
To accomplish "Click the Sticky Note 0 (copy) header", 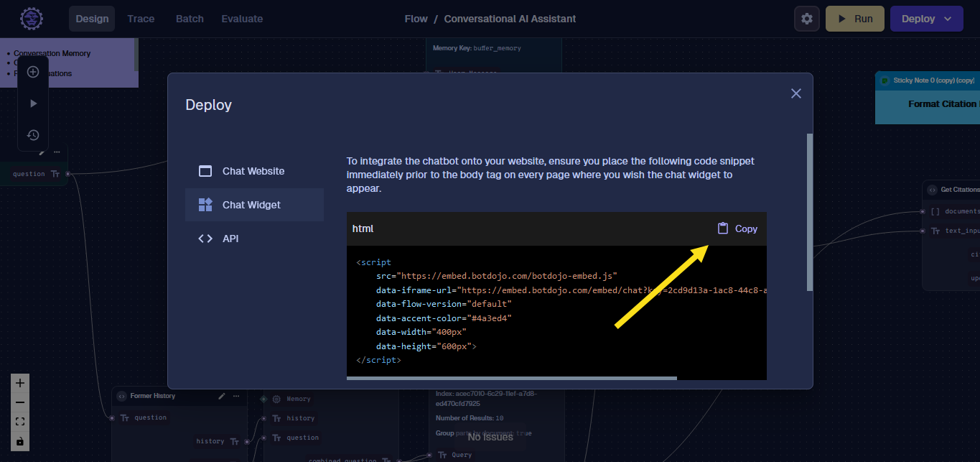I will tap(928, 80).
